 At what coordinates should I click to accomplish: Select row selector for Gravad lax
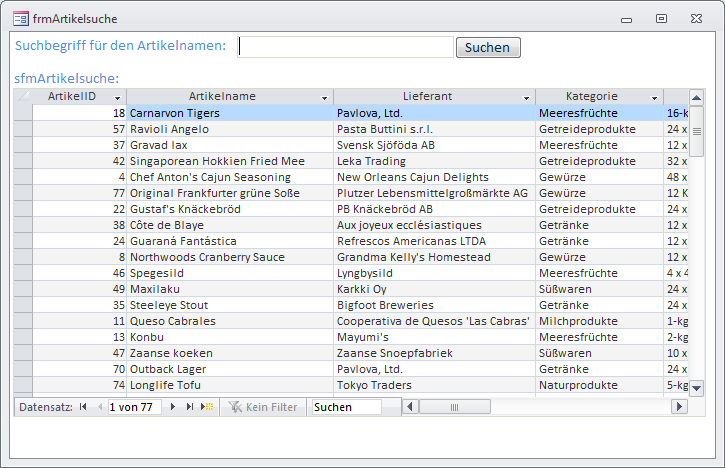click(x=23, y=145)
